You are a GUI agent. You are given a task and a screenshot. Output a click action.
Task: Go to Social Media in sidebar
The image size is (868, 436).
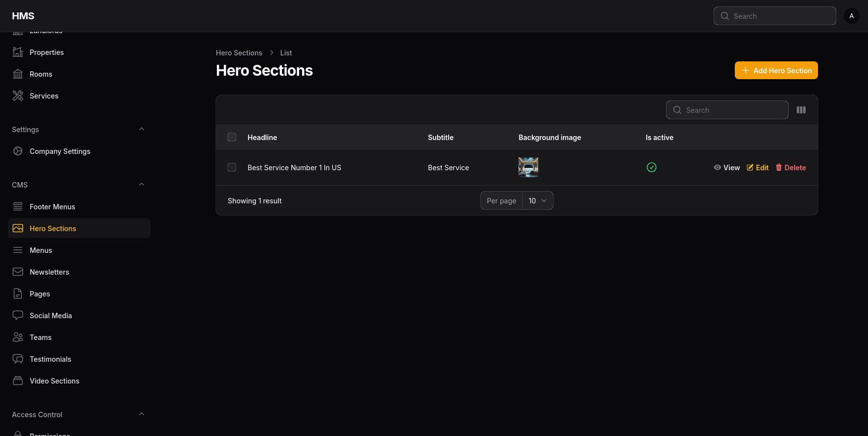pos(51,315)
